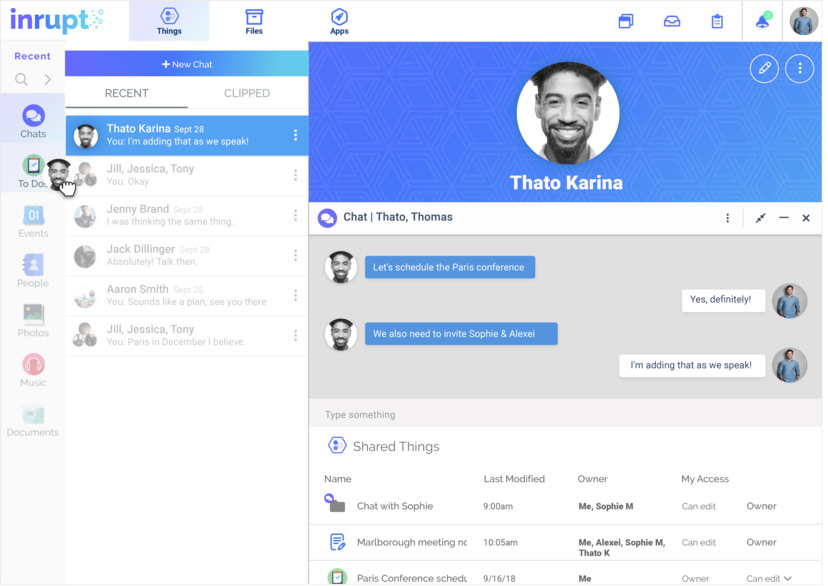This screenshot has height=586, width=828.
Task: Open the Chat with Sophie shared item
Action: (394, 506)
